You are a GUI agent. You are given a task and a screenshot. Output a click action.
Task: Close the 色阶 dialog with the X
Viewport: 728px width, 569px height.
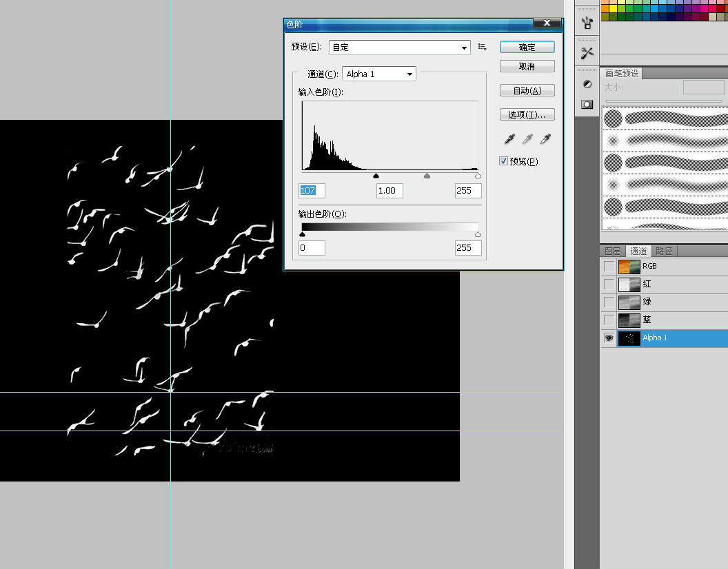[x=547, y=23]
